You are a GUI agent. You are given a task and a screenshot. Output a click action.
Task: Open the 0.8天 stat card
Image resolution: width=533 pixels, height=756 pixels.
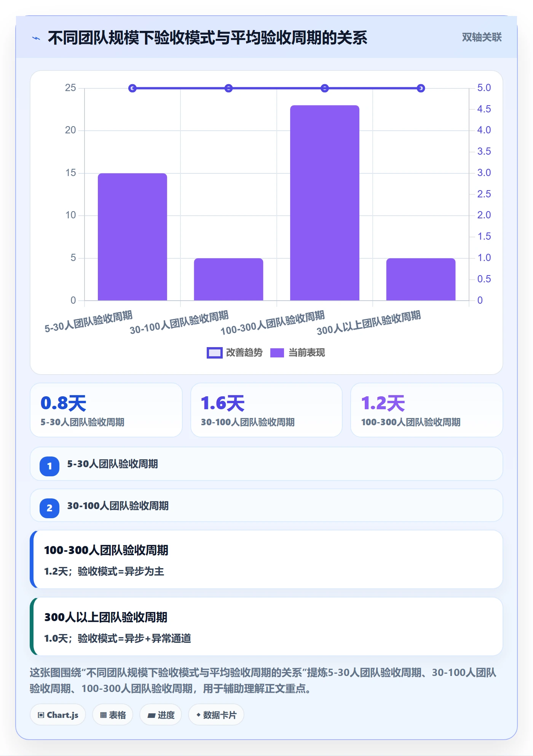[x=106, y=410]
